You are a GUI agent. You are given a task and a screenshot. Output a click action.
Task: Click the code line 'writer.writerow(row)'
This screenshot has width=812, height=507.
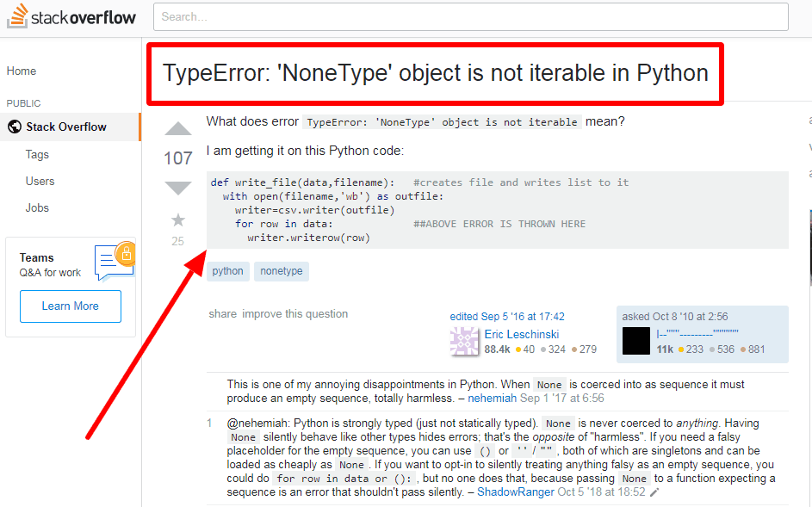point(308,238)
